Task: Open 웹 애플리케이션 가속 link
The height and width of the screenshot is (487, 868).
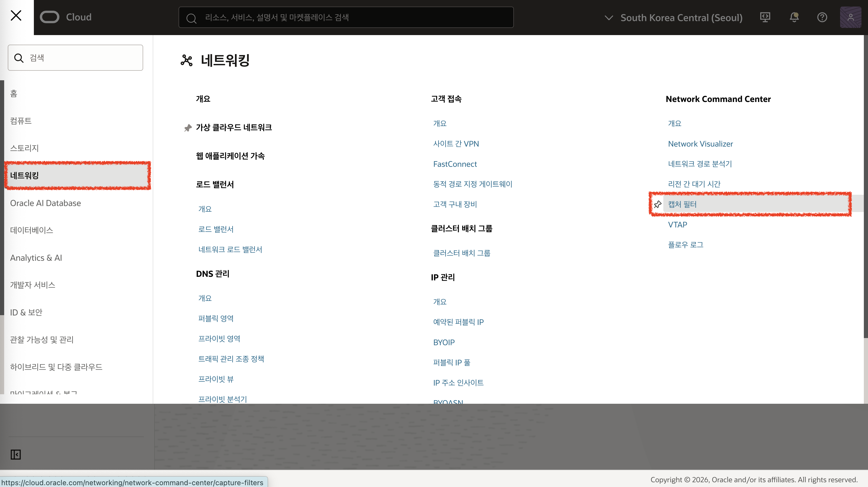Action: [231, 156]
